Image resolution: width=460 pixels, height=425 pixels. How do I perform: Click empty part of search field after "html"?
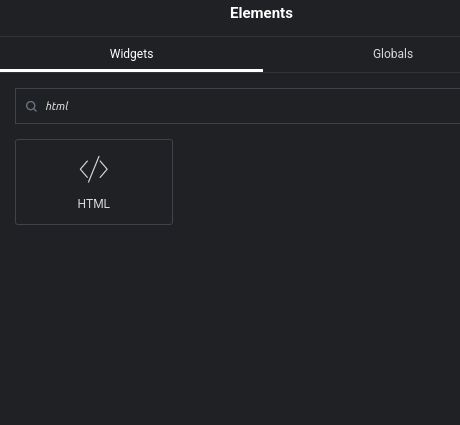click(x=263, y=106)
